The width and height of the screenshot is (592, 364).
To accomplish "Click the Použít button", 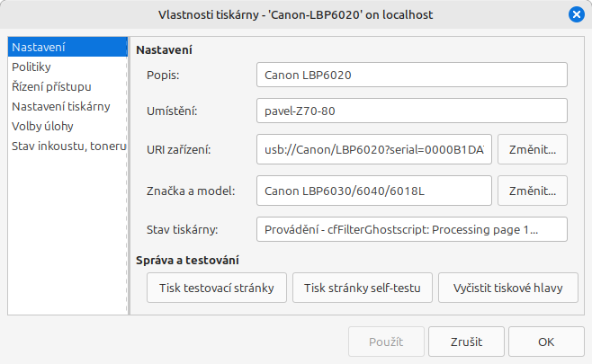I will pyautogui.click(x=386, y=342).
